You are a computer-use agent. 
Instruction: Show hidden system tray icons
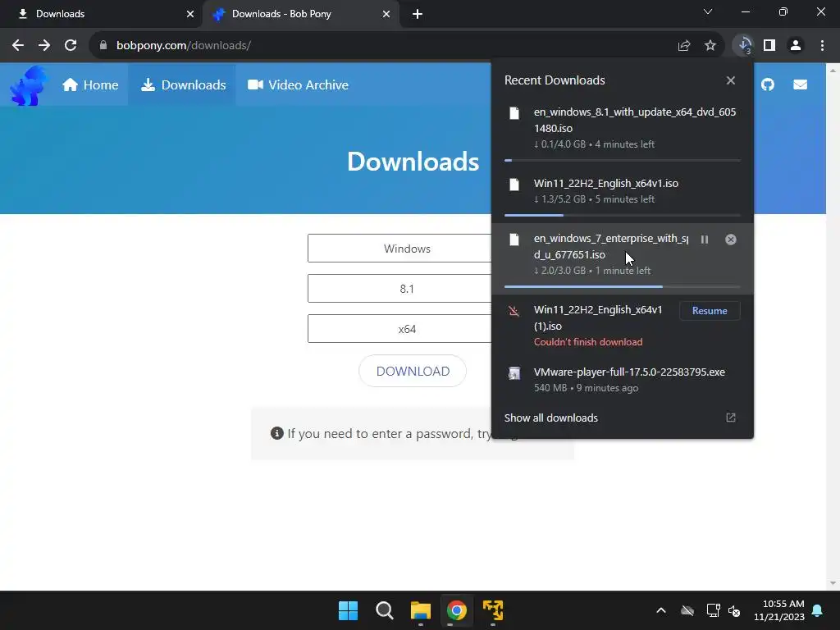661,610
